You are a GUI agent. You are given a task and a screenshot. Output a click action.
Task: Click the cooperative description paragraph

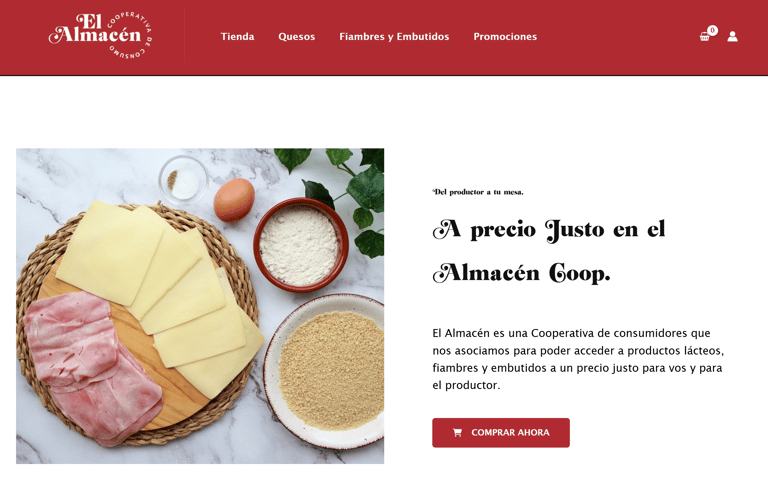coord(578,359)
